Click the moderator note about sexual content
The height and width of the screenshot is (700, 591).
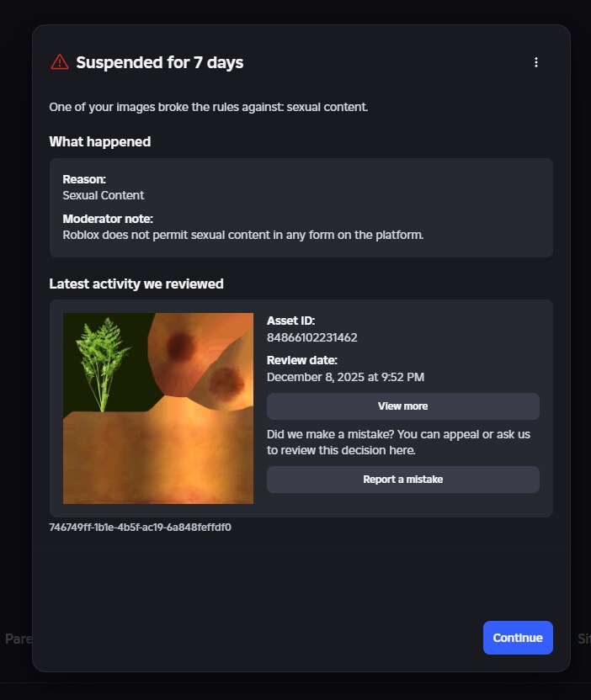[x=242, y=235]
